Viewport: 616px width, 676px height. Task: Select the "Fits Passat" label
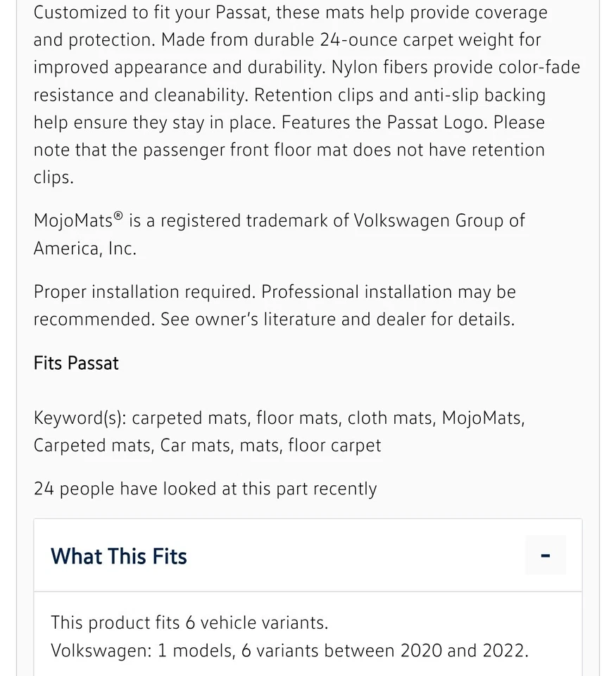76,363
